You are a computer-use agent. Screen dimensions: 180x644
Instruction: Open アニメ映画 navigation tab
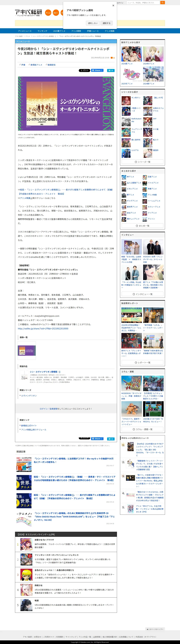[109, 31]
